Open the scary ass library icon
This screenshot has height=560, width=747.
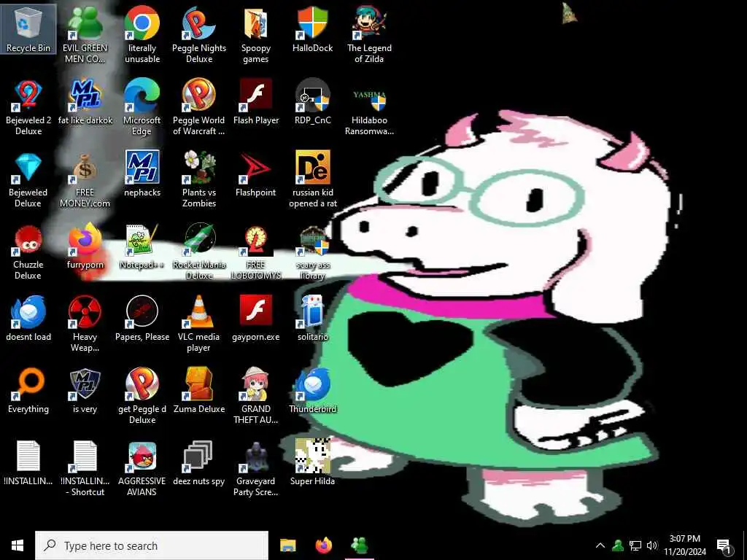pyautogui.click(x=312, y=252)
